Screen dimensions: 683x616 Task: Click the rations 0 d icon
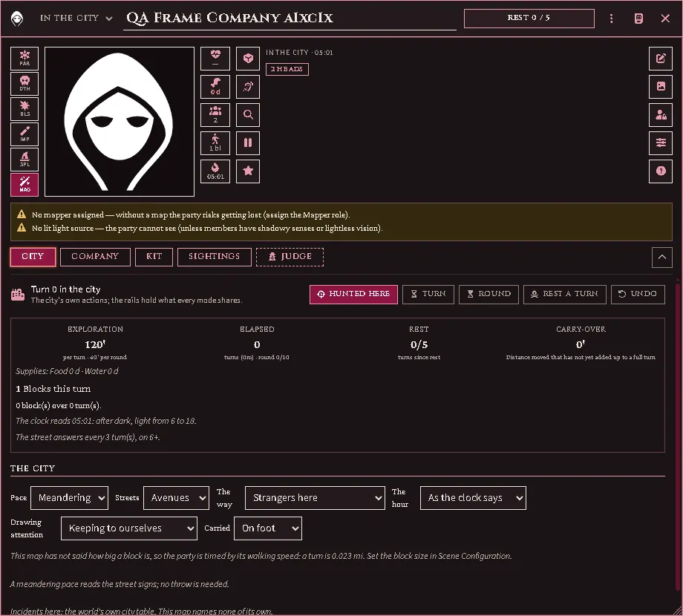point(215,87)
